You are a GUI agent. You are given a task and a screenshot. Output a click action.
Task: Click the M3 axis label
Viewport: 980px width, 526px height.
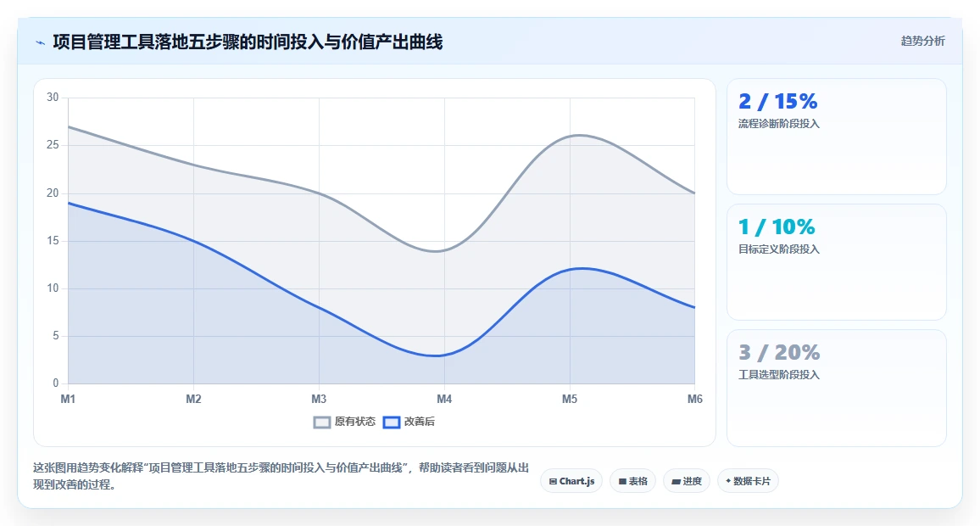pos(319,399)
